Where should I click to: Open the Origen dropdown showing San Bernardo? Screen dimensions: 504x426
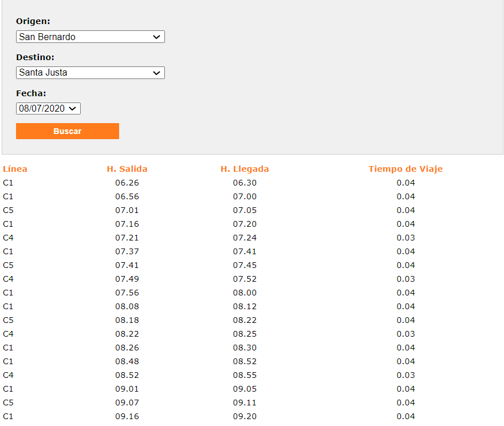90,37
